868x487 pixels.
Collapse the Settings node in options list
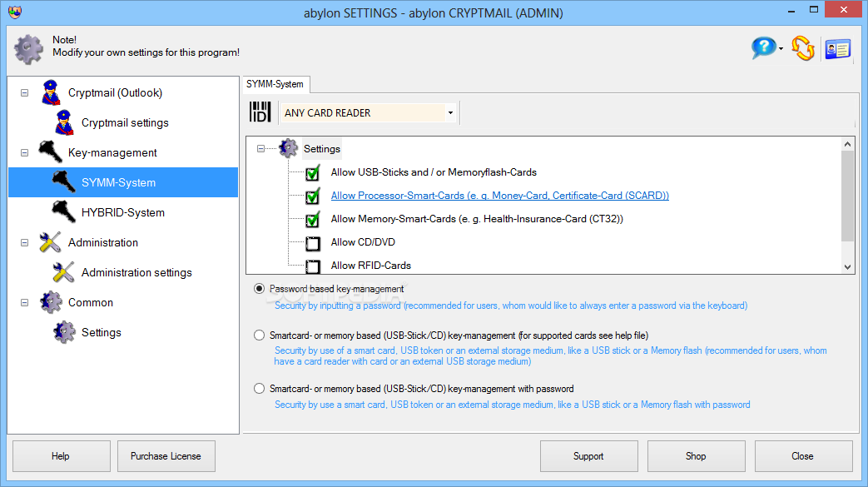(x=260, y=148)
